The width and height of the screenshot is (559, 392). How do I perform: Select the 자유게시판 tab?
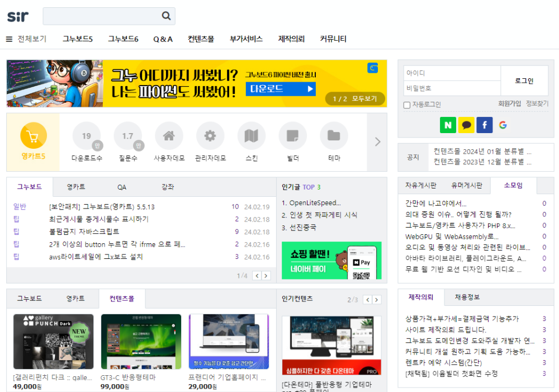point(421,186)
